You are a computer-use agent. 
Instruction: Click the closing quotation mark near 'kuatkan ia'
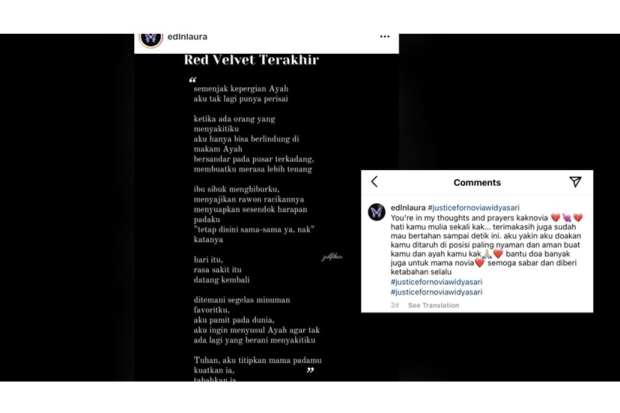pos(310,370)
